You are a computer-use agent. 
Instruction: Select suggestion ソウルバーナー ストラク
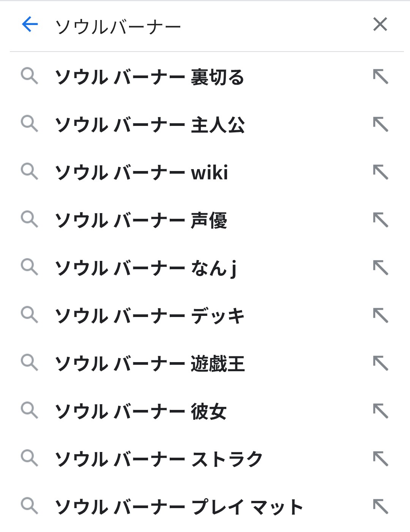coord(159,459)
